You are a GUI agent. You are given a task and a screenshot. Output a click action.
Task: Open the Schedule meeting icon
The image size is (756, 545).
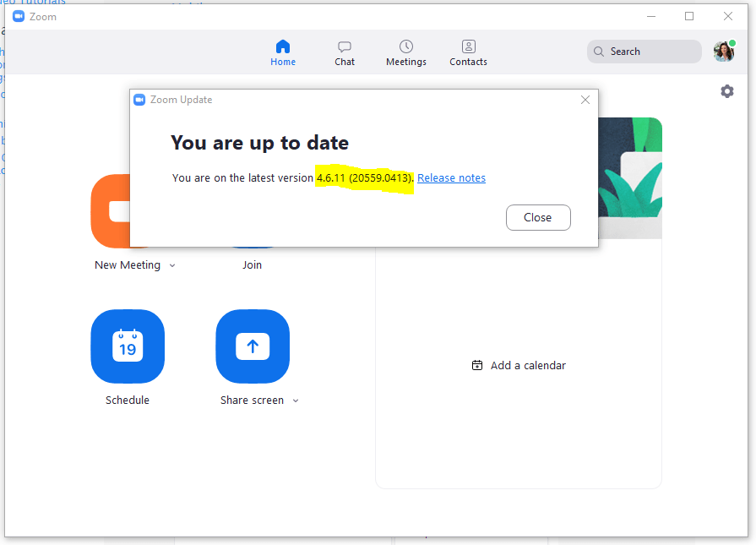click(128, 346)
